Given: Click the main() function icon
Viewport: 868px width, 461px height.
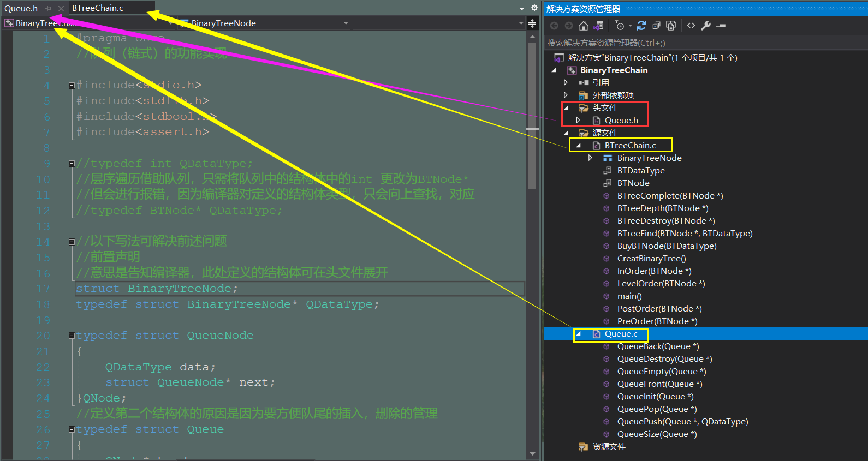Looking at the screenshot, I should tap(606, 296).
